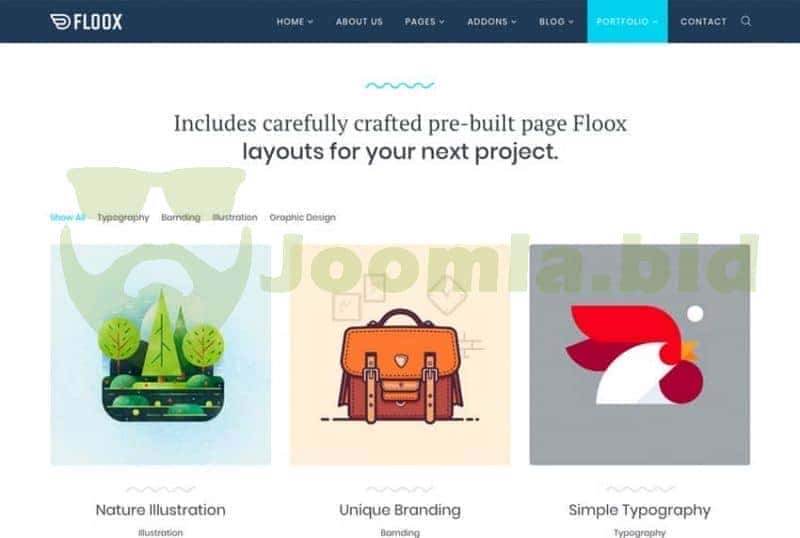Filter portfolio by Graphic Design
800x538 pixels.
point(303,217)
